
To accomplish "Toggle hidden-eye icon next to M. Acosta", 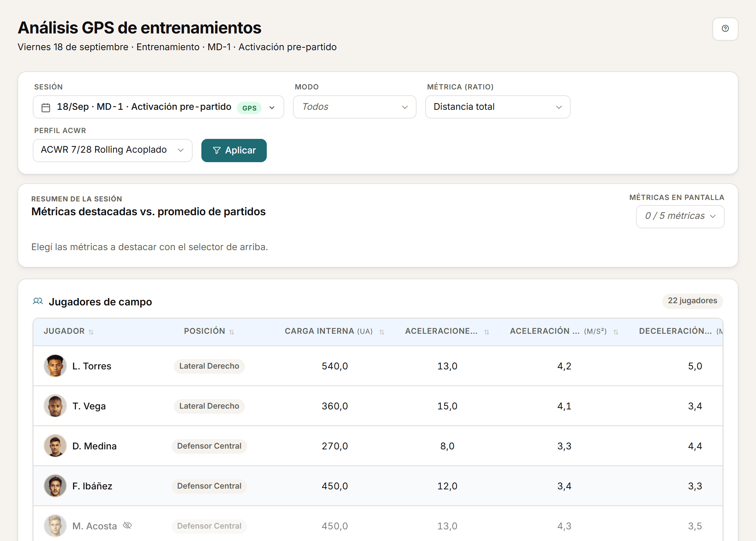I will coord(127,525).
